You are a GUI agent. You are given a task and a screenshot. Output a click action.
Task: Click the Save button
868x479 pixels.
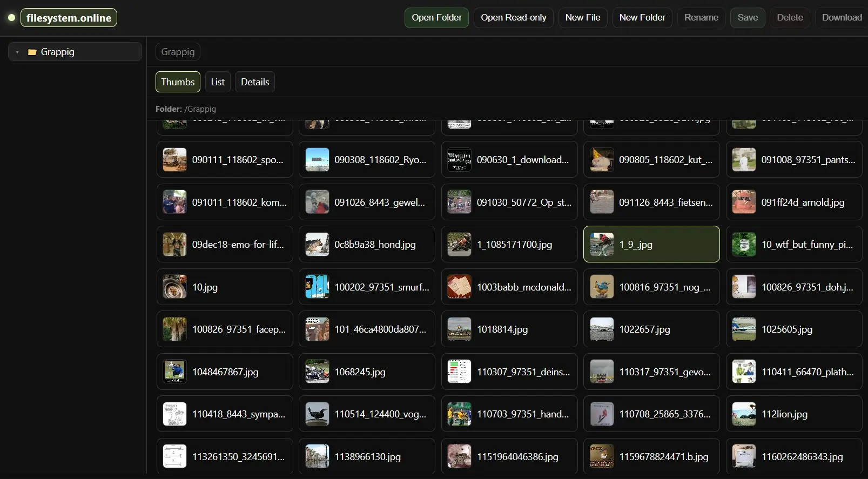click(x=748, y=18)
